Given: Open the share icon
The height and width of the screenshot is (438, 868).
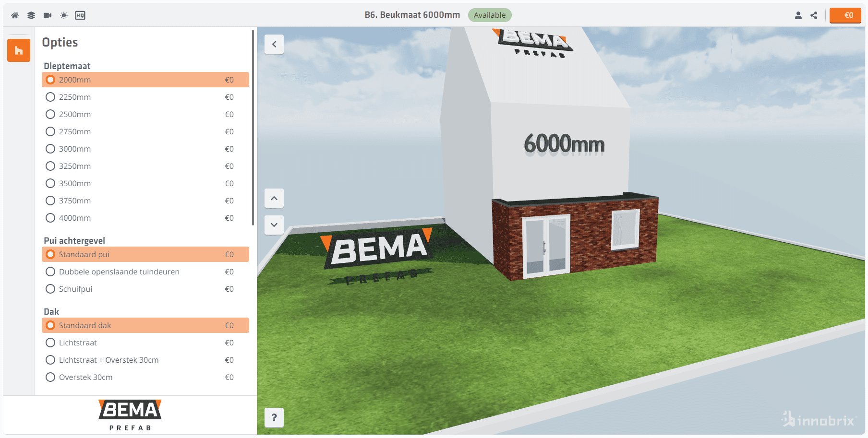Looking at the screenshot, I should pyautogui.click(x=814, y=15).
